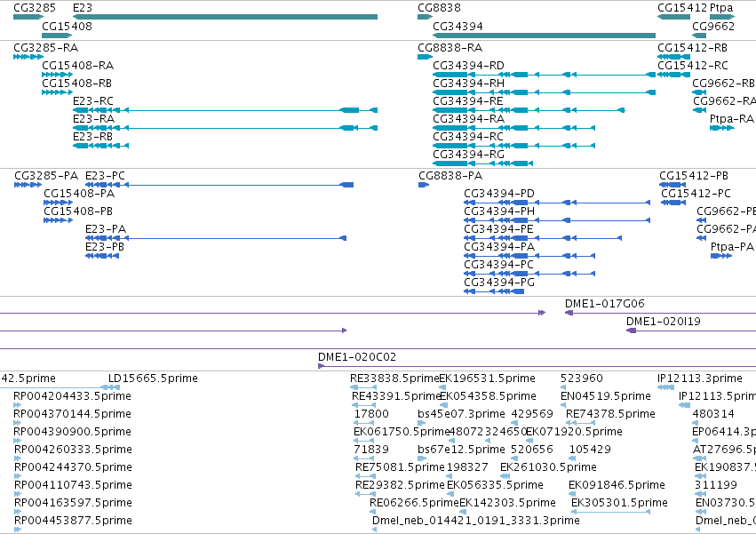Select the CG34394 gene bar
The width and height of the screenshot is (756, 534).
pyautogui.click(x=545, y=36)
